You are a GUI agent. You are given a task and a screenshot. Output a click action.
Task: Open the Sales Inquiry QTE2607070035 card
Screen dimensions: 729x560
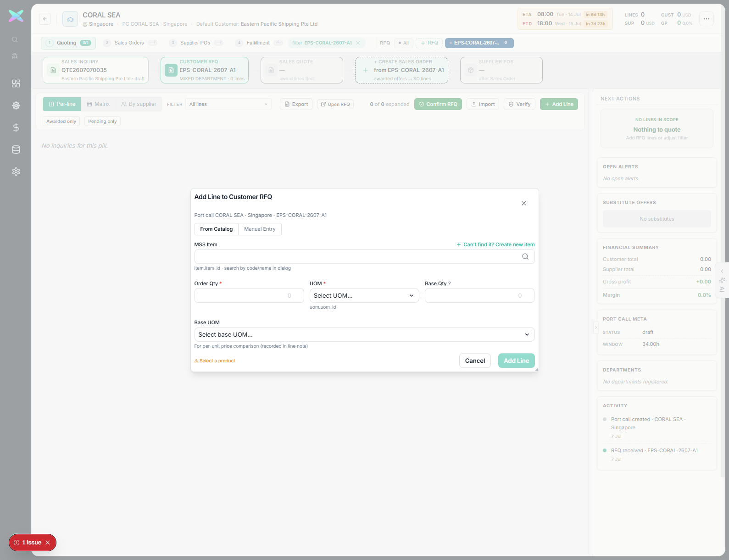(95, 70)
